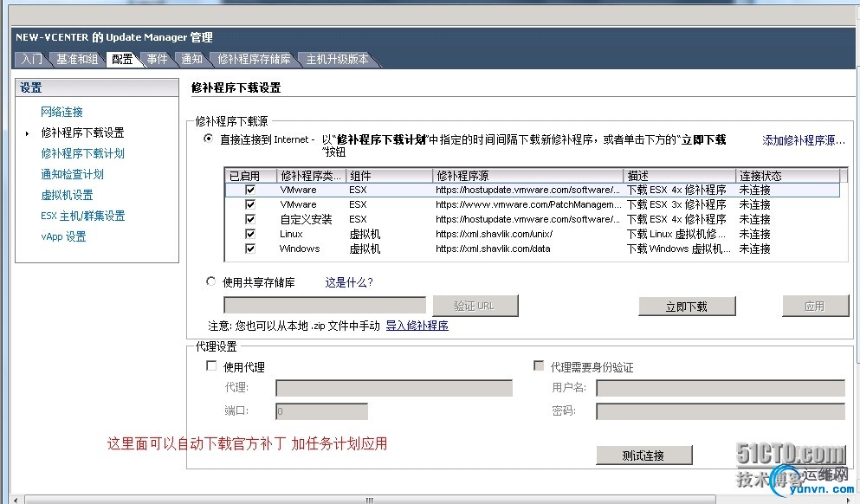The image size is (860, 504).
Task: Enable the 使用代理 checkbox
Action: (211, 365)
